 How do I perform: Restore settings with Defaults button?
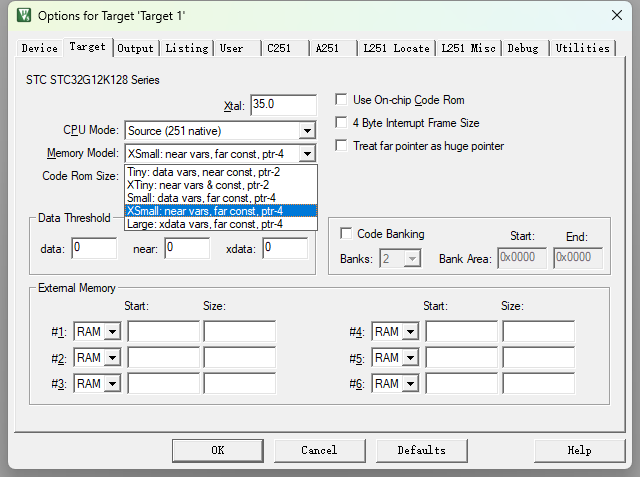422,450
